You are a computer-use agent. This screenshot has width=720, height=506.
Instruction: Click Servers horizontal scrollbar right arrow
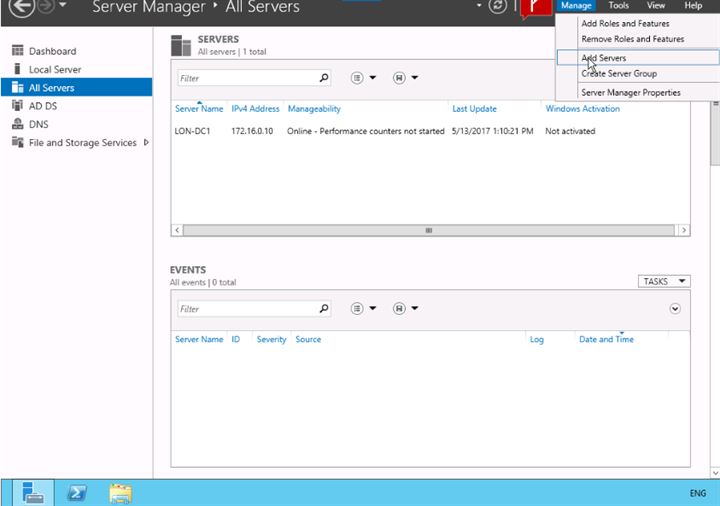click(x=684, y=230)
